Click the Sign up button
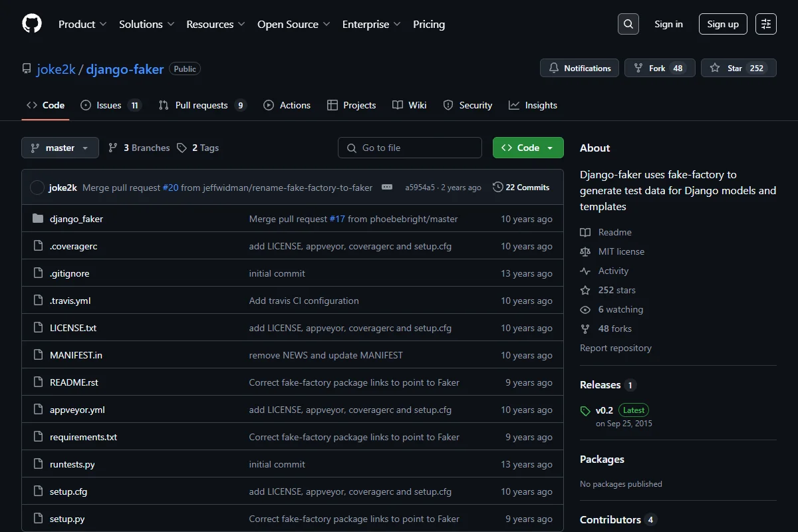This screenshot has width=798, height=532. point(723,24)
